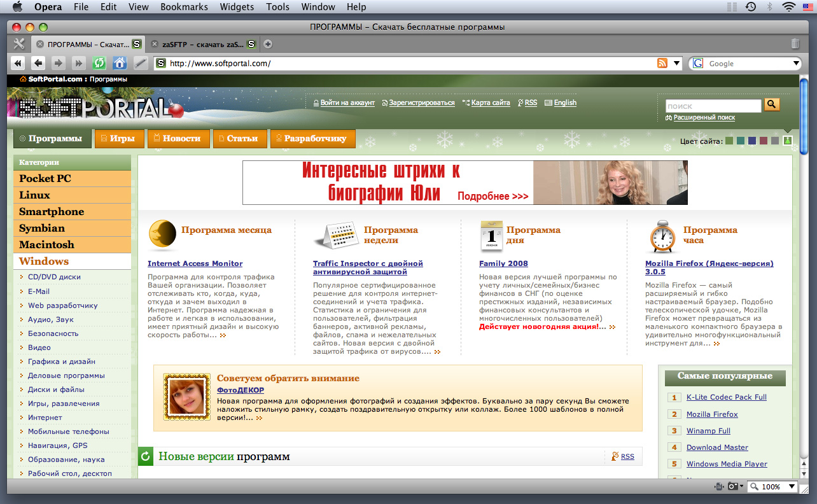Click the Зарегистрироваться link
The height and width of the screenshot is (504, 817).
[422, 102]
